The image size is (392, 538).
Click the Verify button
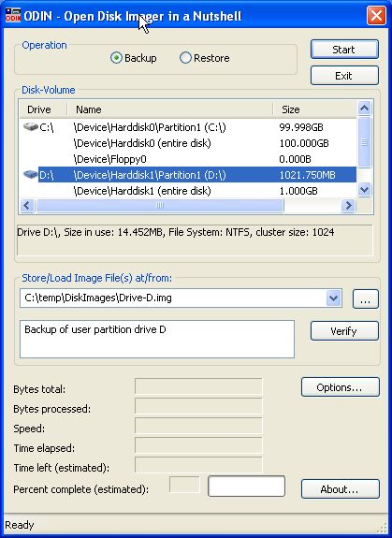click(x=344, y=331)
